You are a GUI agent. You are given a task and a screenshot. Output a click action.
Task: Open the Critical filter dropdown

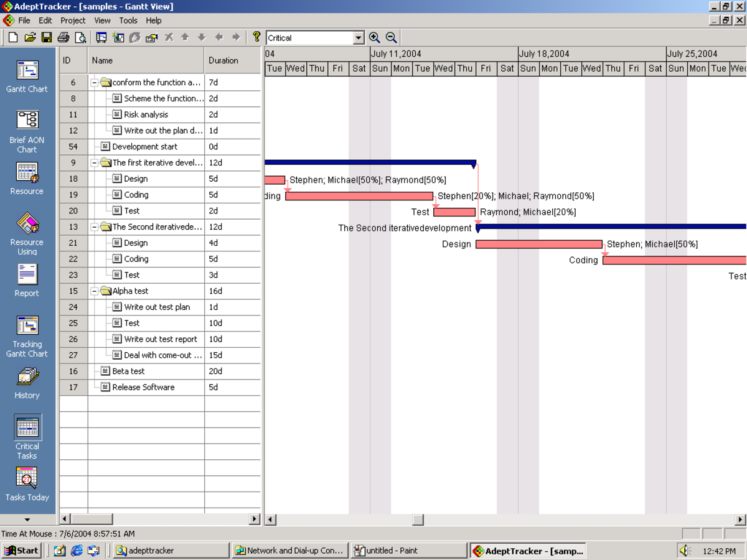[x=359, y=37]
